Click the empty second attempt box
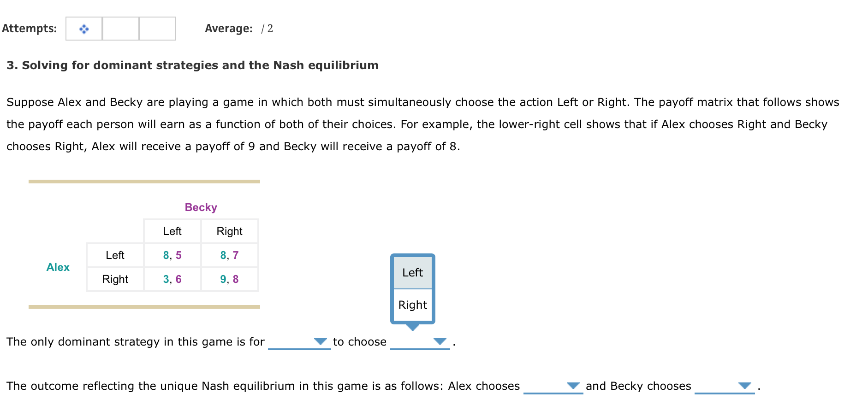 121,29
